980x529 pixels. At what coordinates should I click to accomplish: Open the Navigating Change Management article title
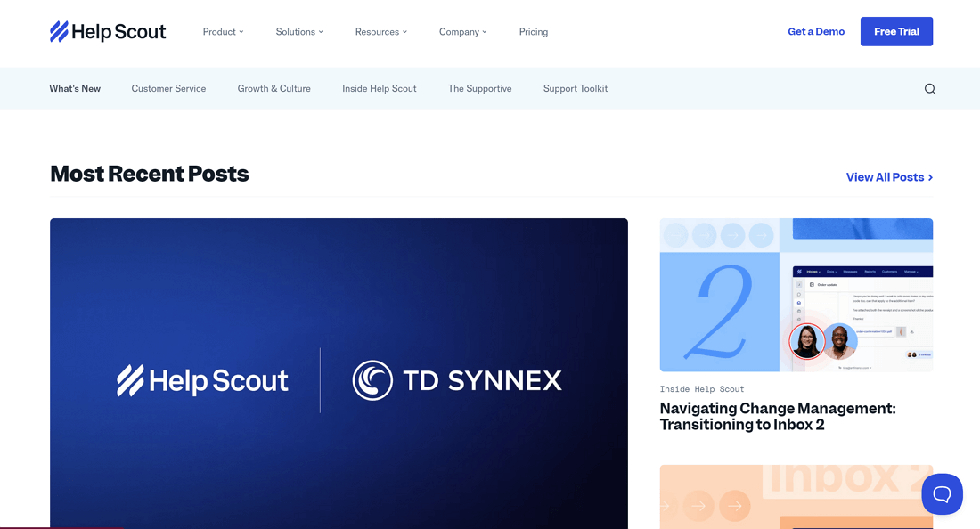(778, 417)
